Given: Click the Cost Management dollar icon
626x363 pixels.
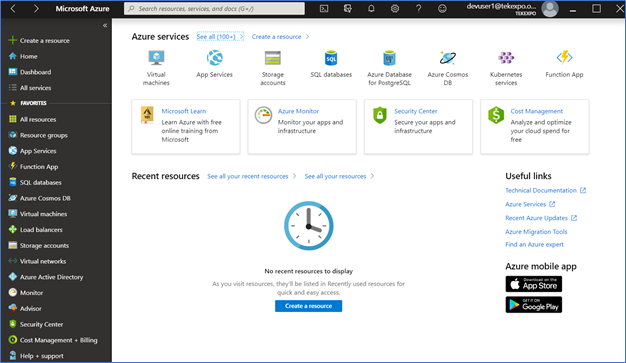Looking at the screenshot, I should click(x=496, y=115).
